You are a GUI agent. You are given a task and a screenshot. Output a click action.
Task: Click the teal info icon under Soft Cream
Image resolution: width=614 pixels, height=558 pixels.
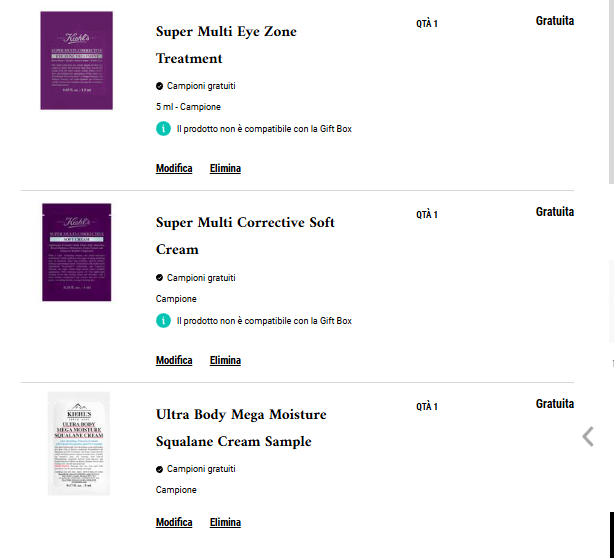[163, 320]
